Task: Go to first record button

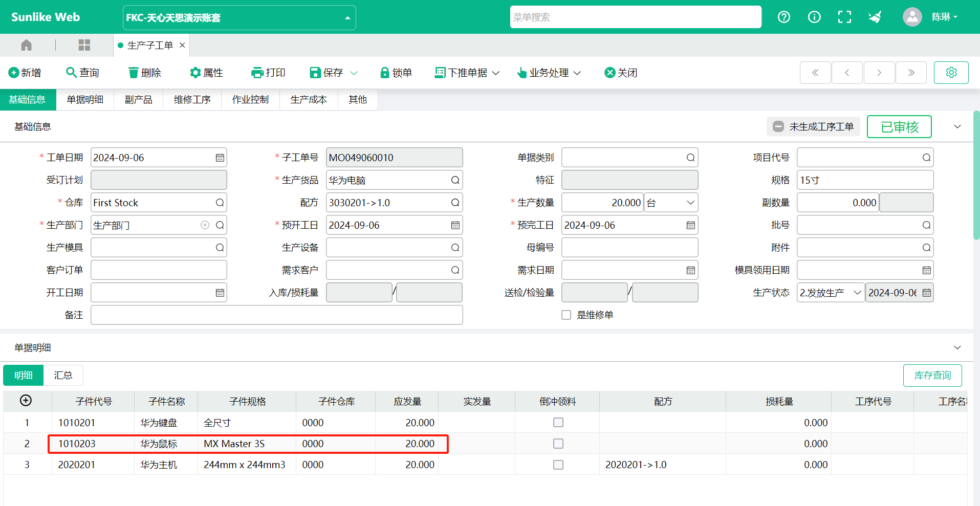Action: coord(815,73)
